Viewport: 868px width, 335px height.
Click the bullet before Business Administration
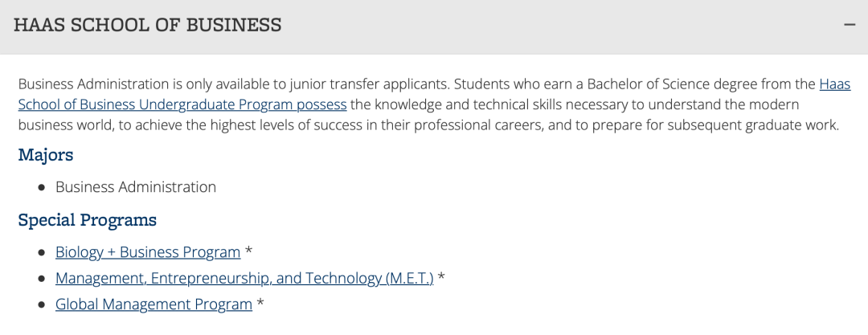42,188
